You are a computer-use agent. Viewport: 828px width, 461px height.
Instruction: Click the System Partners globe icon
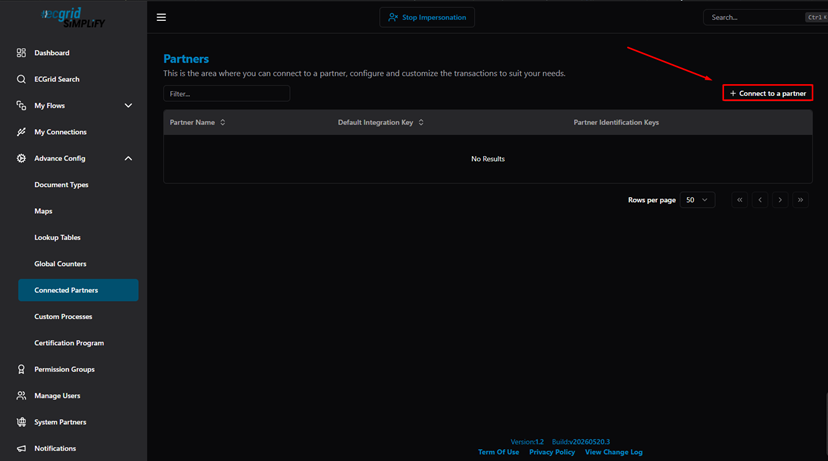click(21, 422)
